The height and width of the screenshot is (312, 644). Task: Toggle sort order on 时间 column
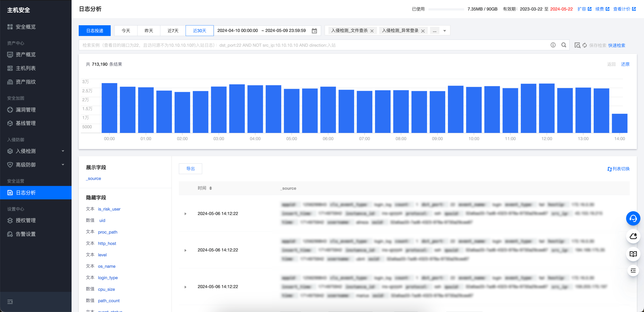(211, 188)
